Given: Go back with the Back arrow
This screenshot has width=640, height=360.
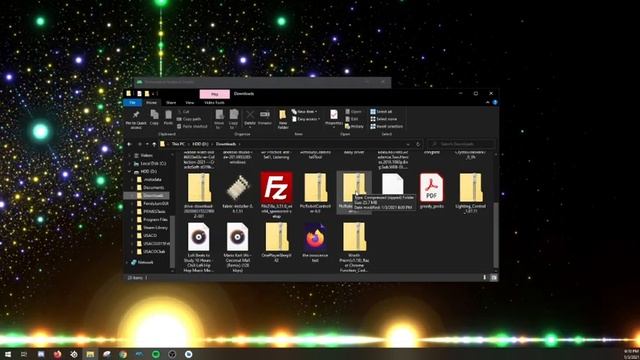Looking at the screenshot, I should click(x=130, y=144).
